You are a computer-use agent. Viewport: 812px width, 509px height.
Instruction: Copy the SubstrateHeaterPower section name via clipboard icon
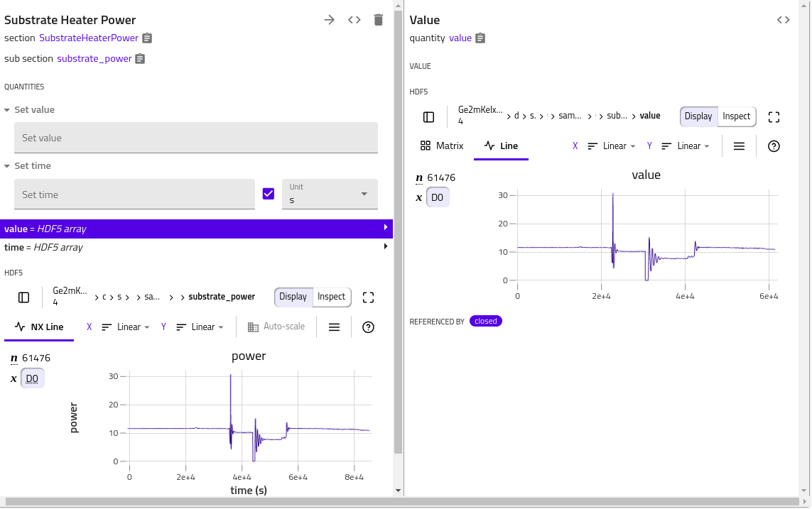click(147, 38)
